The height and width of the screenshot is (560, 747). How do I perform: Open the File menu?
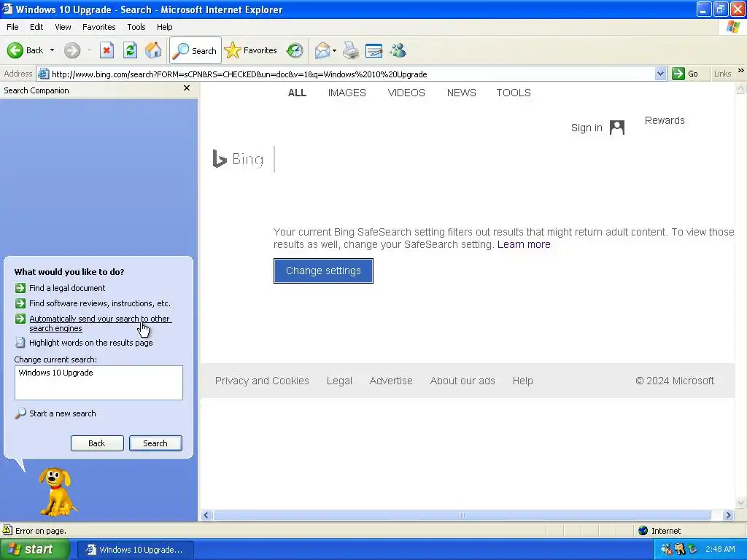(x=12, y=27)
